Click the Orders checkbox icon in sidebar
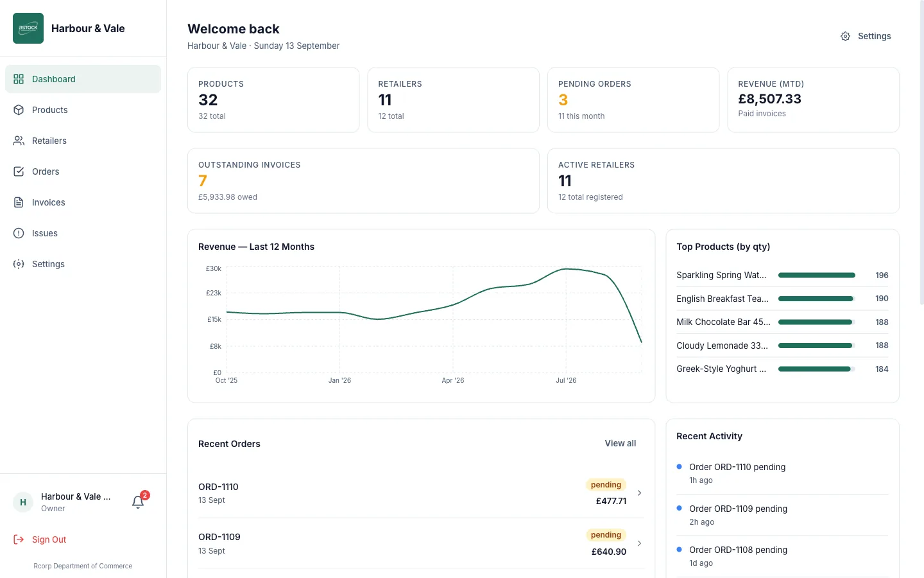Viewport: 924px width, 578px height. click(x=19, y=171)
